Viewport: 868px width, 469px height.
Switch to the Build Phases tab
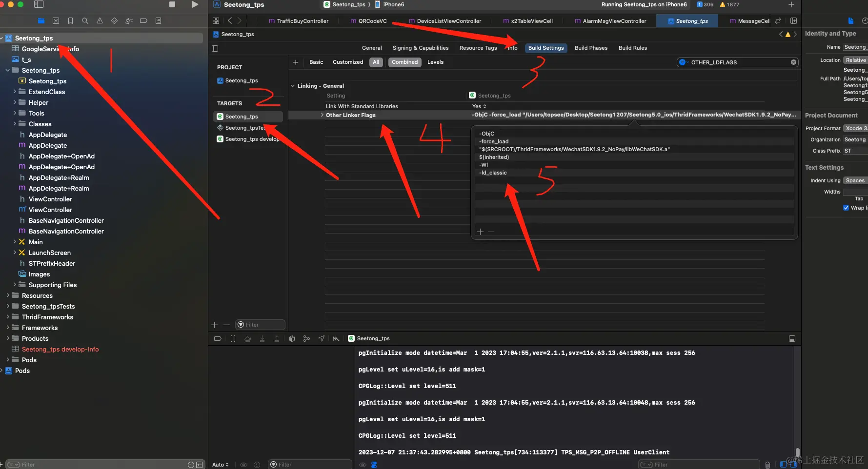(591, 48)
